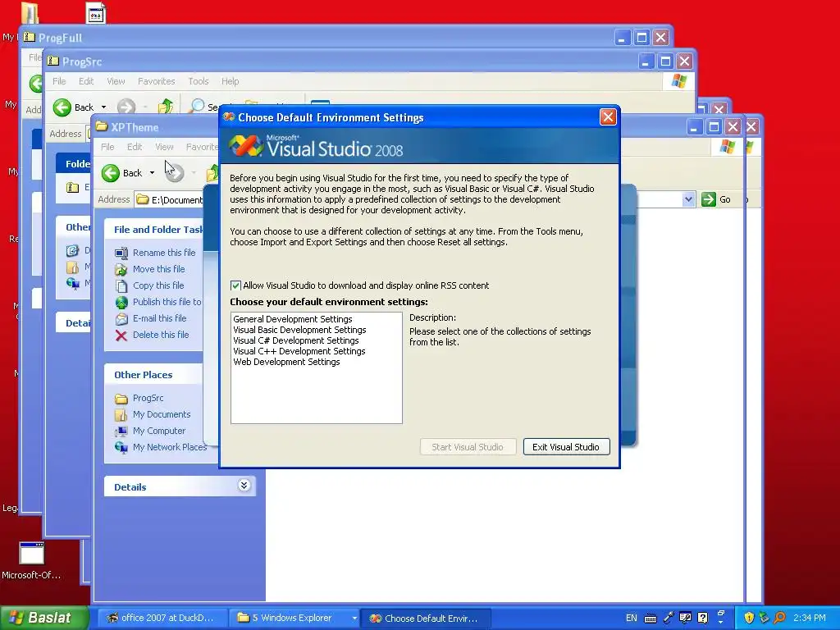Click the Exit Visual Studio button
The width and height of the screenshot is (840, 630).
tap(566, 447)
